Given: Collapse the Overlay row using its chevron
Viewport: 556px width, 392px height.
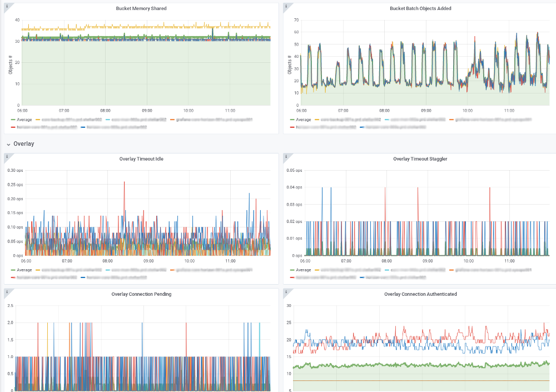Looking at the screenshot, I should (x=8, y=145).
